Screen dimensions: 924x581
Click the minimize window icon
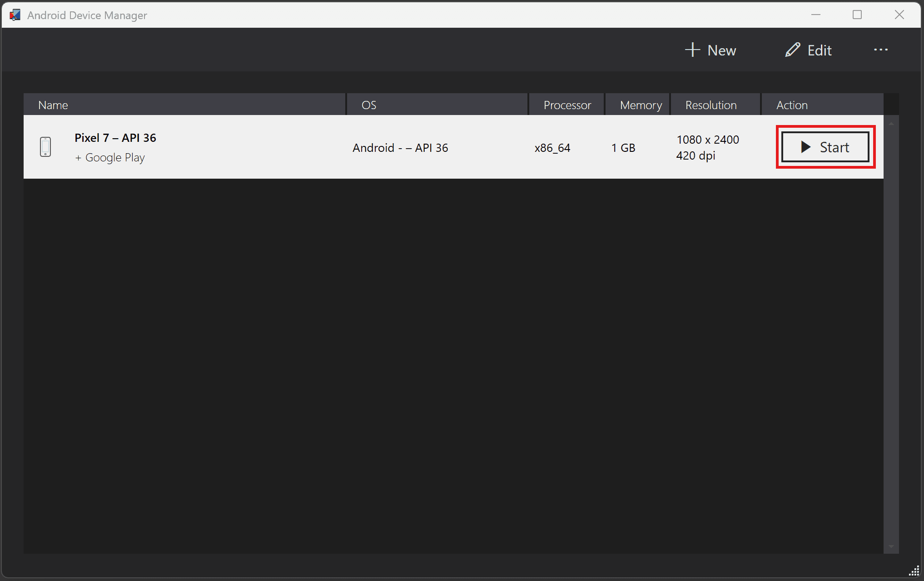tap(816, 15)
